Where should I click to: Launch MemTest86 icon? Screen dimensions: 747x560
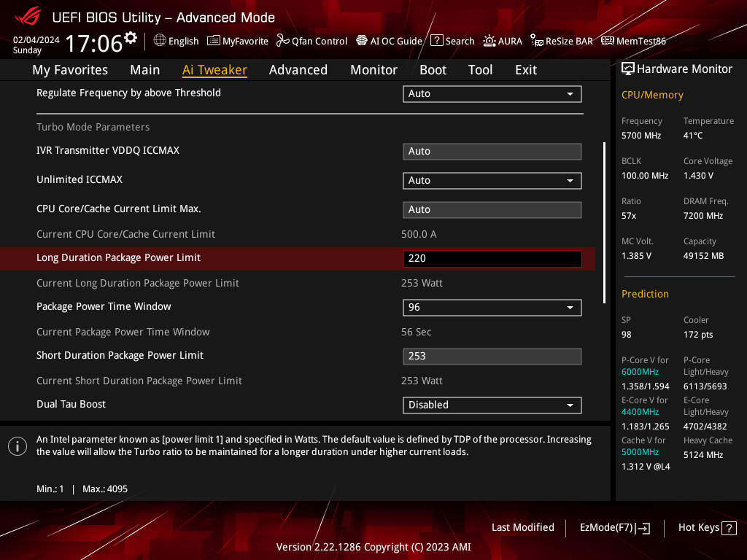pos(608,41)
